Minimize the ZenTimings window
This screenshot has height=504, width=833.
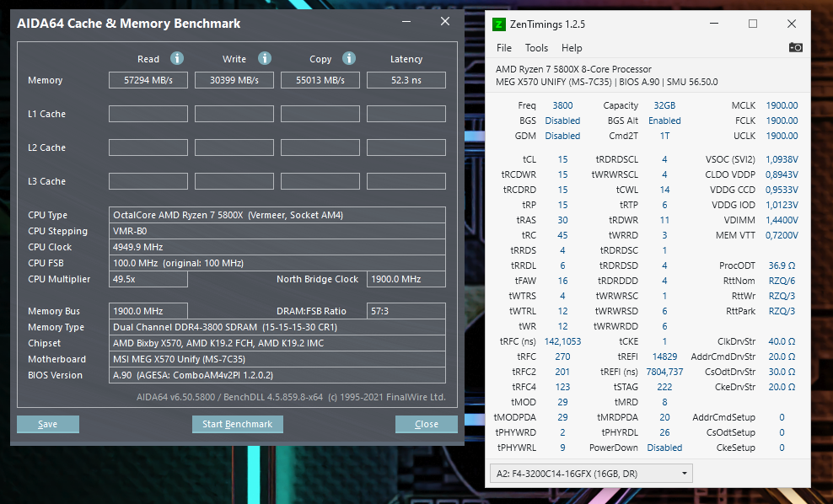pyautogui.click(x=714, y=24)
